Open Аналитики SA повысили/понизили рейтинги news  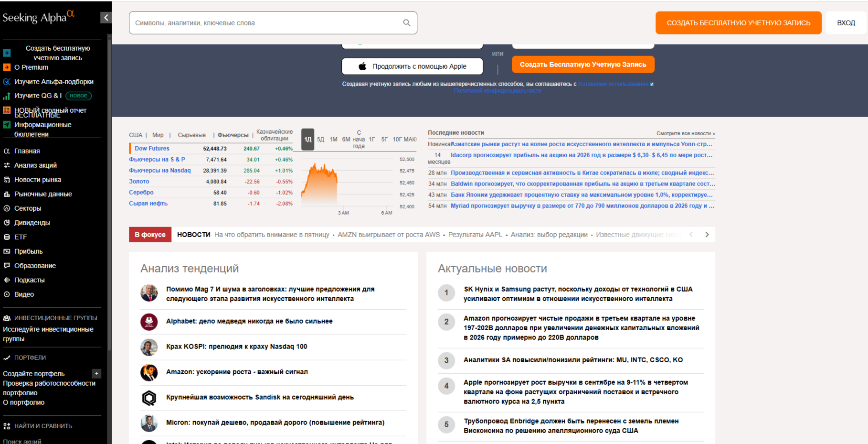(573, 360)
